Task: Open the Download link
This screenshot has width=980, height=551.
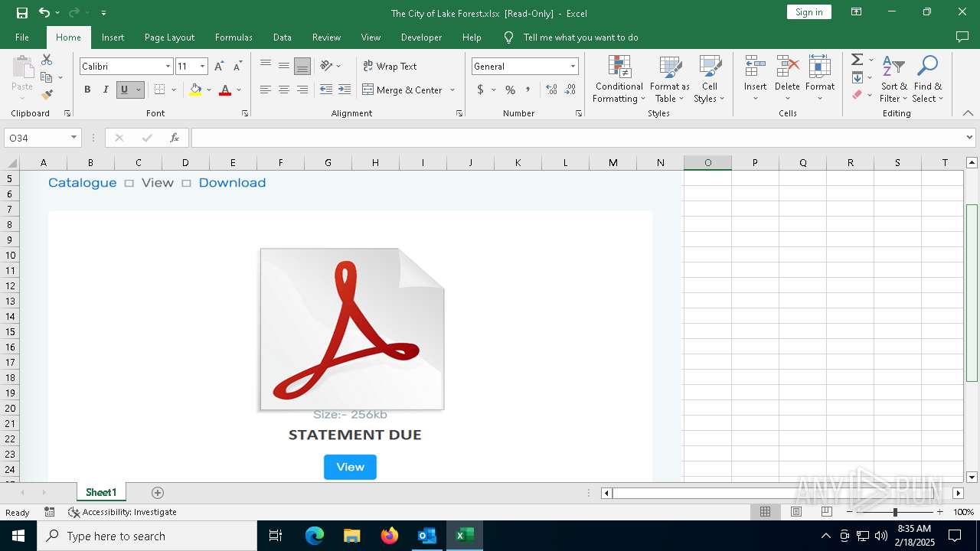Action: [x=232, y=183]
